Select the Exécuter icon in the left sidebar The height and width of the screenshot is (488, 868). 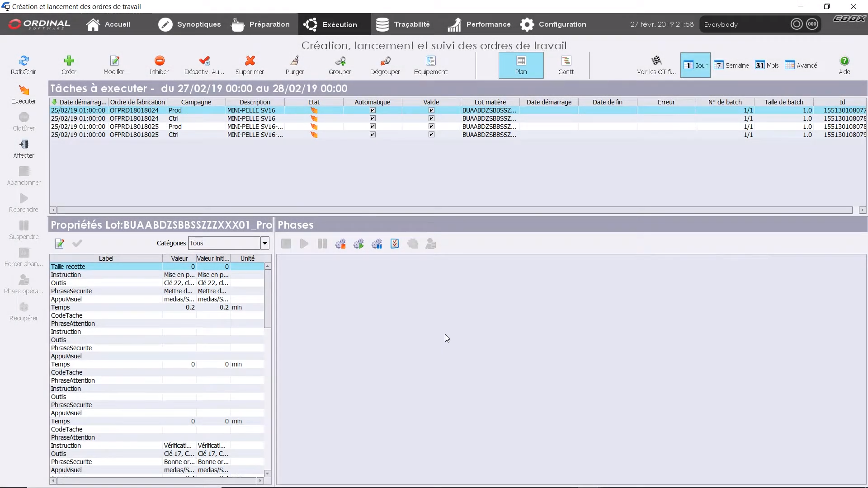tap(24, 94)
